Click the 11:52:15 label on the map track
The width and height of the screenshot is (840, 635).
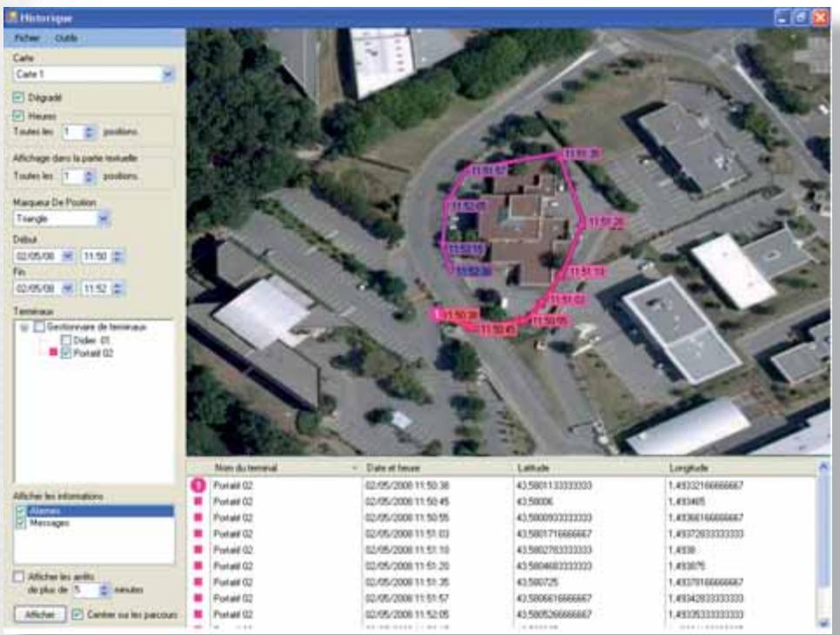coord(465,249)
